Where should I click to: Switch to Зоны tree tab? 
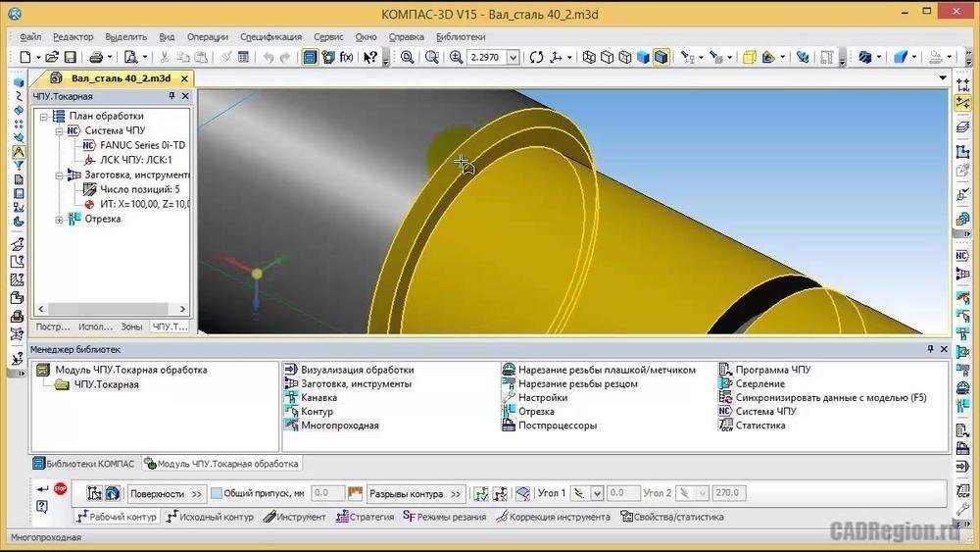[x=132, y=326]
